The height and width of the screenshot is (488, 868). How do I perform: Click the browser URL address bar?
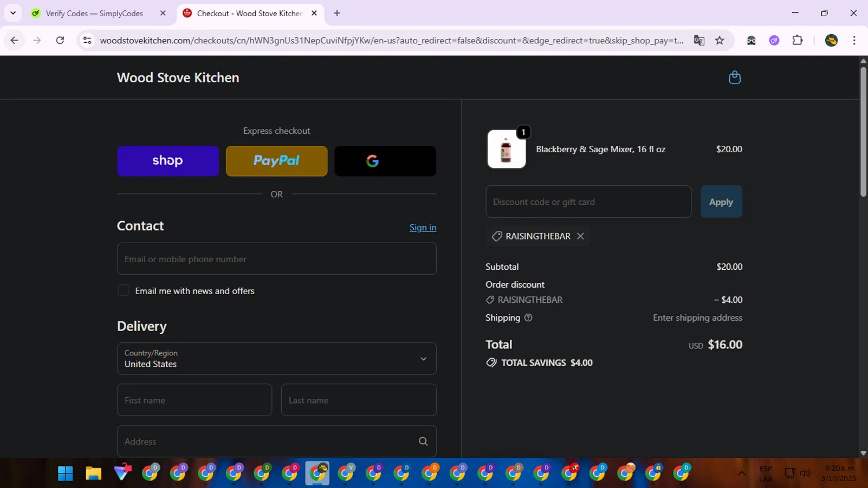(x=391, y=41)
